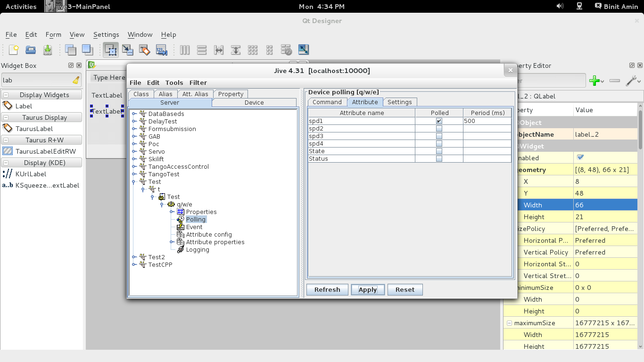This screenshot has width=644, height=362.
Task: Click the Lay Out Horizontally icon
Action: coord(185,49)
